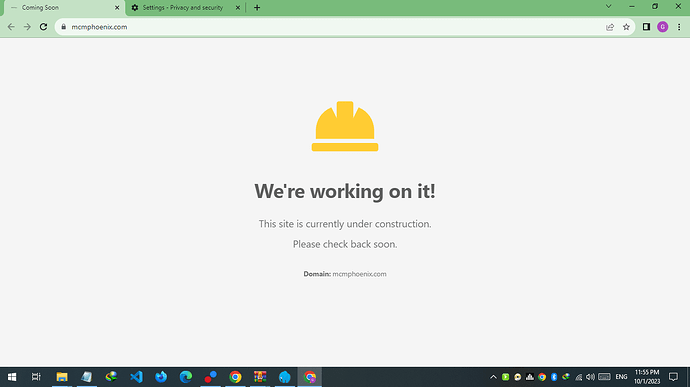The image size is (690, 387).
Task: Open the Windows notification center
Action: tap(673, 377)
